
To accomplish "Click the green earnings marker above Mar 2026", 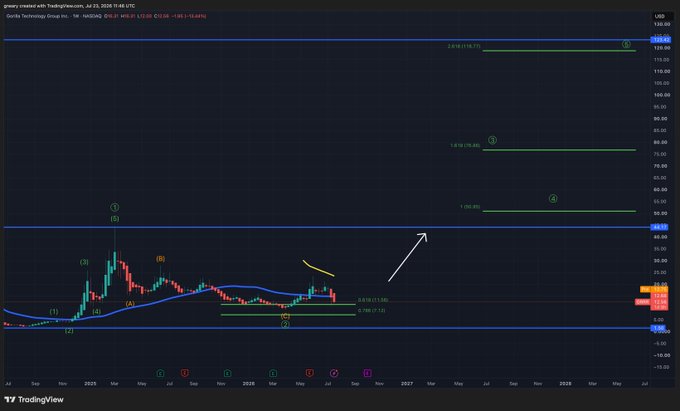I will (273, 373).
